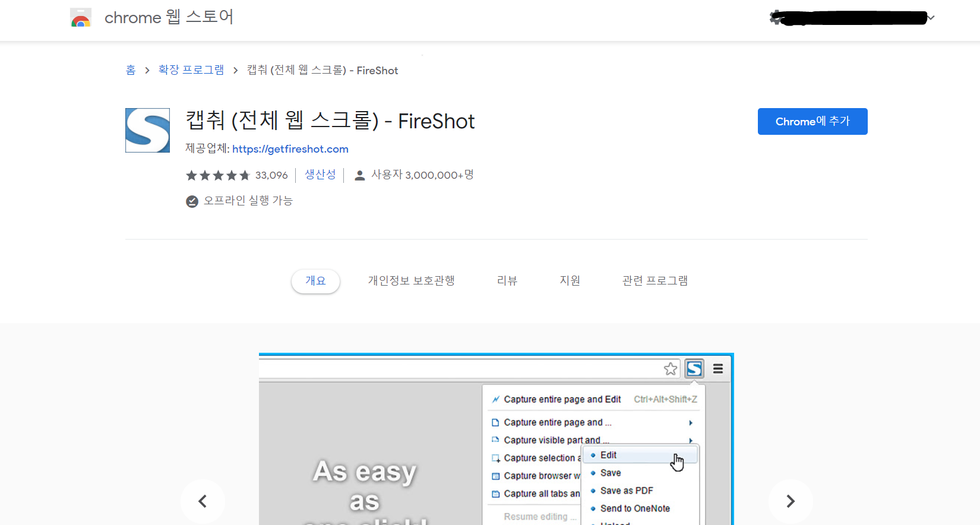
Task: Click the chrome 웹 스토어 title text
Action: click(169, 17)
